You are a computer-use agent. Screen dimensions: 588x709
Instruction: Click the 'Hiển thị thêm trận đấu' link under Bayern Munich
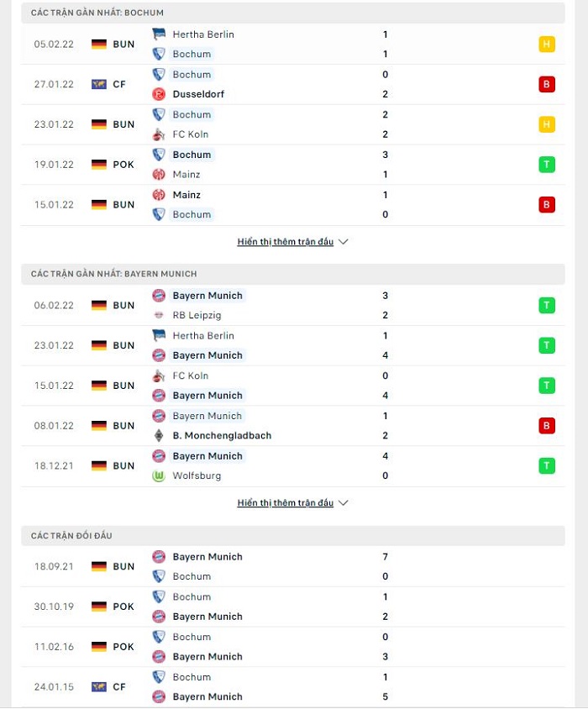pyautogui.click(x=286, y=502)
